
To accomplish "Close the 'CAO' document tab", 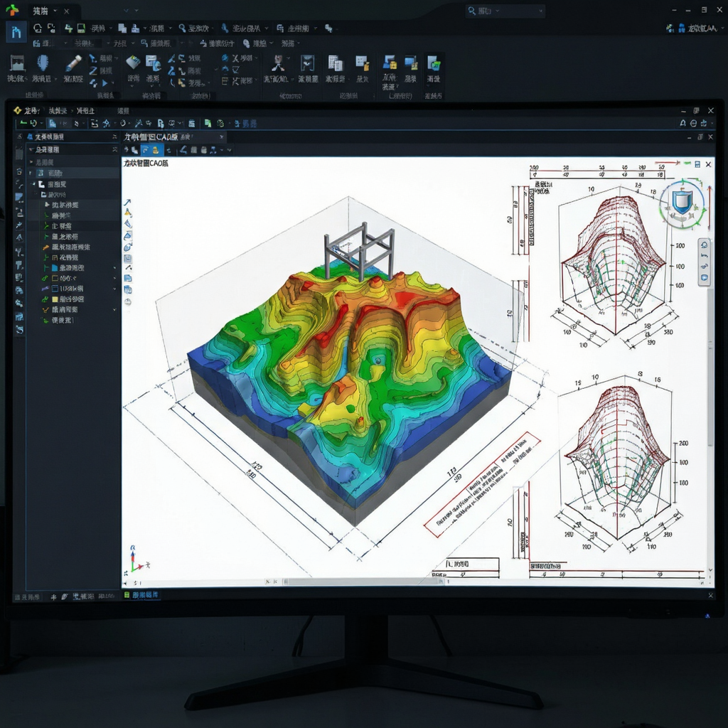I will tap(222, 137).
